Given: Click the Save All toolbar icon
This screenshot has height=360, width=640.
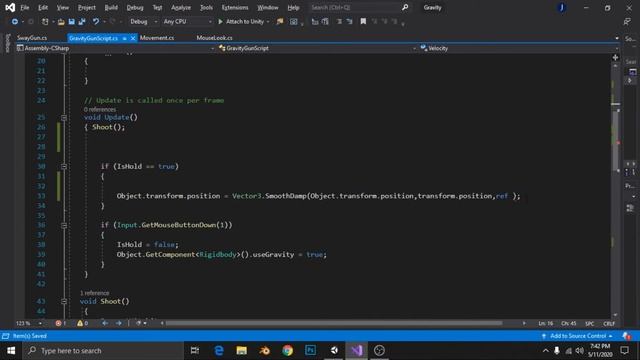Looking at the screenshot, I should pos(82,22).
